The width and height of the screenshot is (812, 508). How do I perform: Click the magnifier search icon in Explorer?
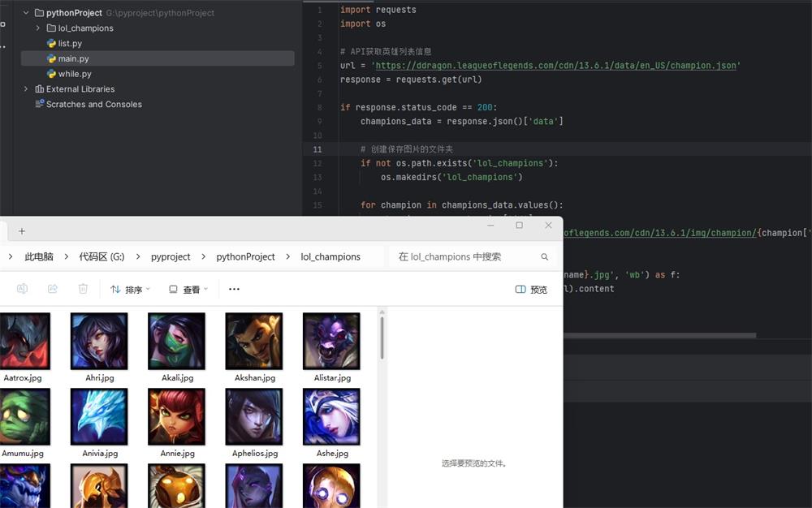click(544, 256)
